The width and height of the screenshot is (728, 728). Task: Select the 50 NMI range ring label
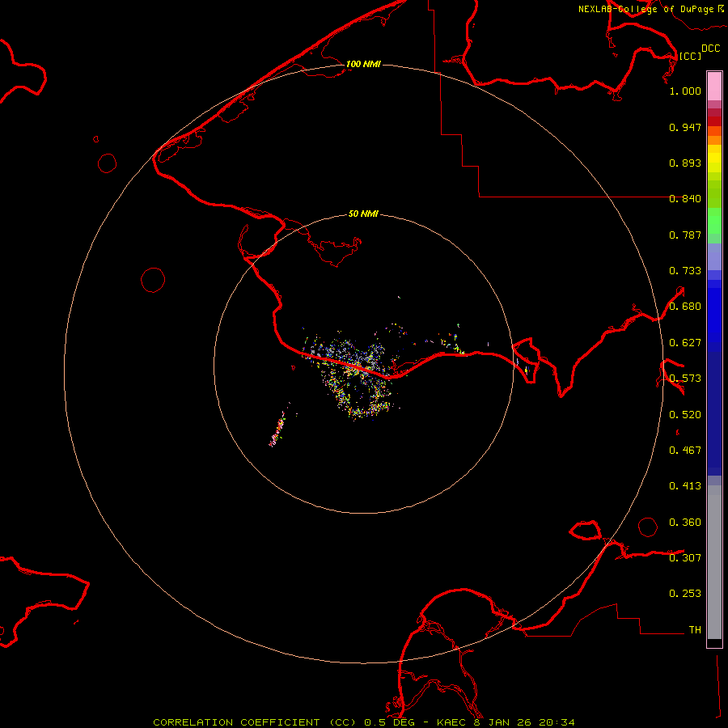[x=363, y=214]
